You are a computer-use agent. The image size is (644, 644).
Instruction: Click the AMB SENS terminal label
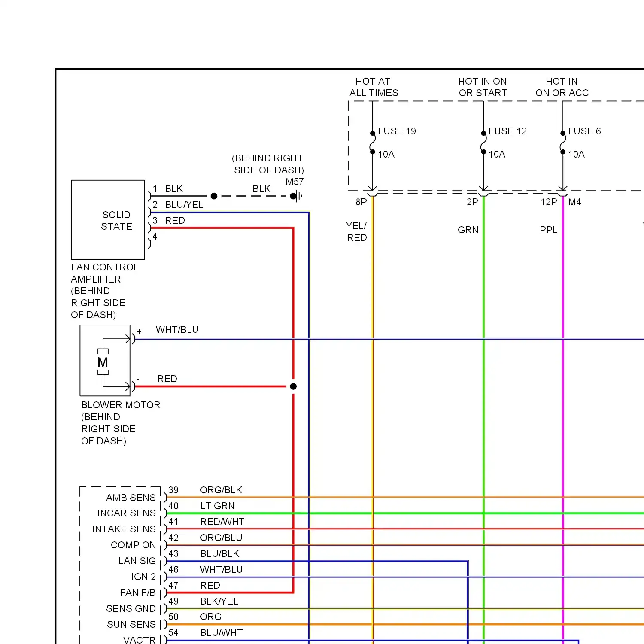pos(131,498)
